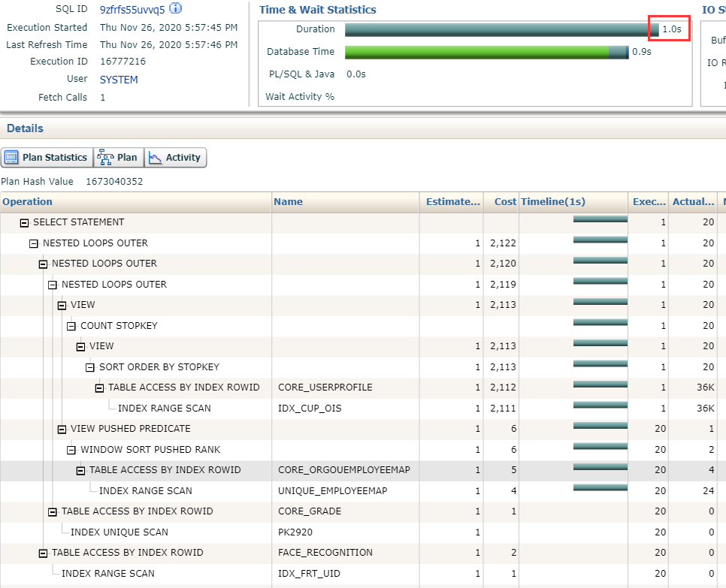Select the IDX_CUP_OIS index range scan row
Screen dimensions: 726x588
(x=164, y=409)
